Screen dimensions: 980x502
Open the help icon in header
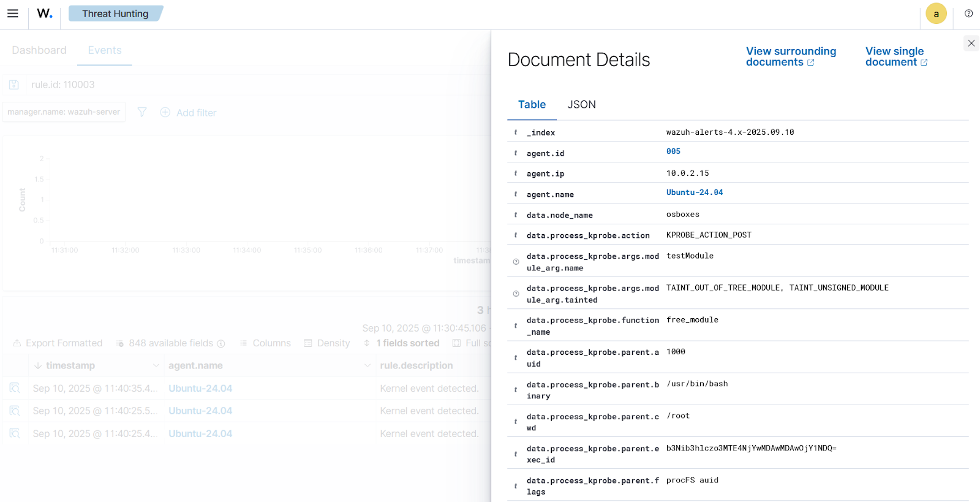pyautogui.click(x=968, y=13)
